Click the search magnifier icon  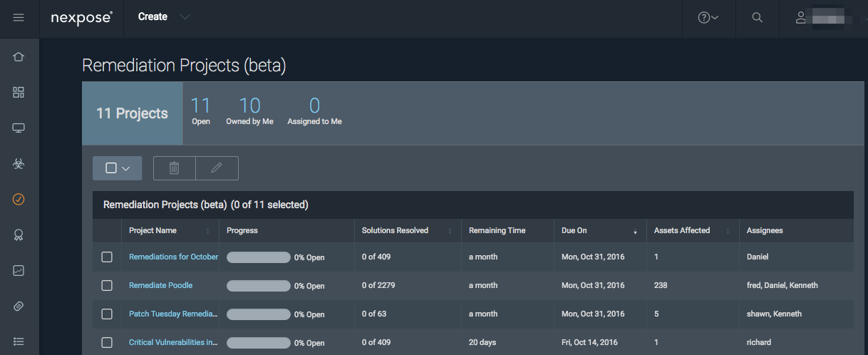click(x=757, y=18)
